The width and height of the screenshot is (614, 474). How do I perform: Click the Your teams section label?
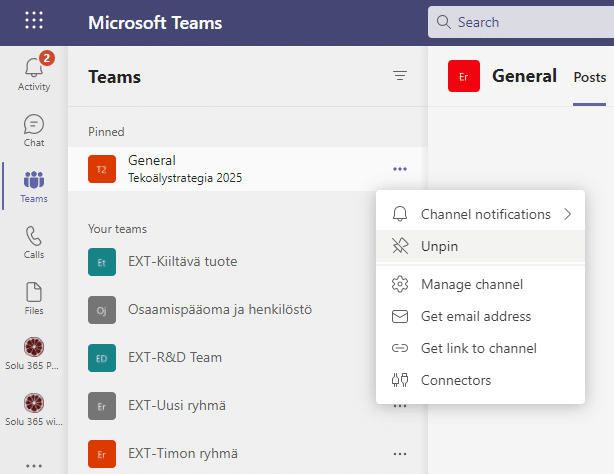coord(117,229)
